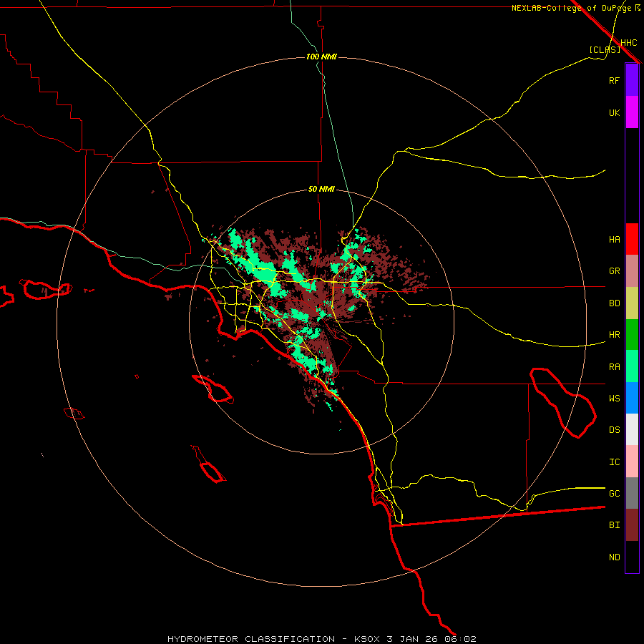Click the NEXLAB-College of DuPage credit text

572,8
